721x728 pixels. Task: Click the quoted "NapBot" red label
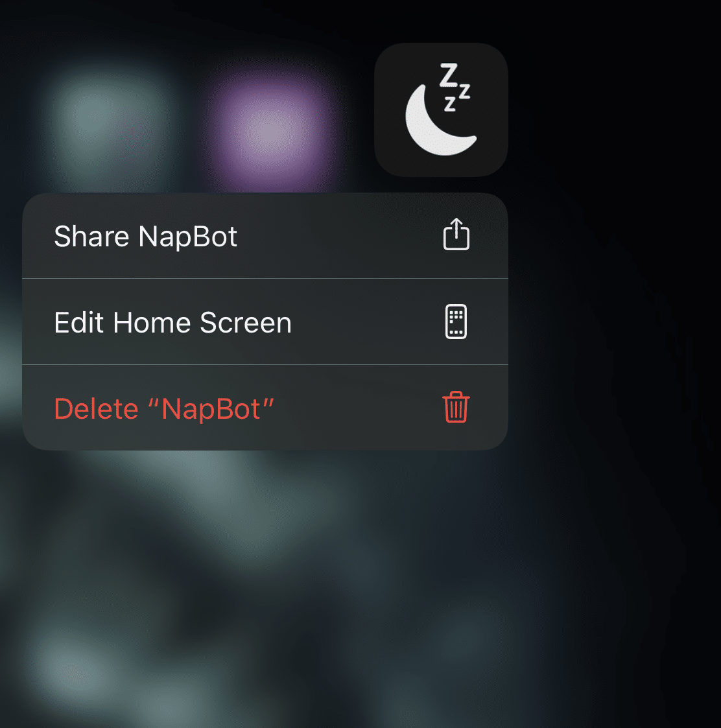tap(211, 409)
